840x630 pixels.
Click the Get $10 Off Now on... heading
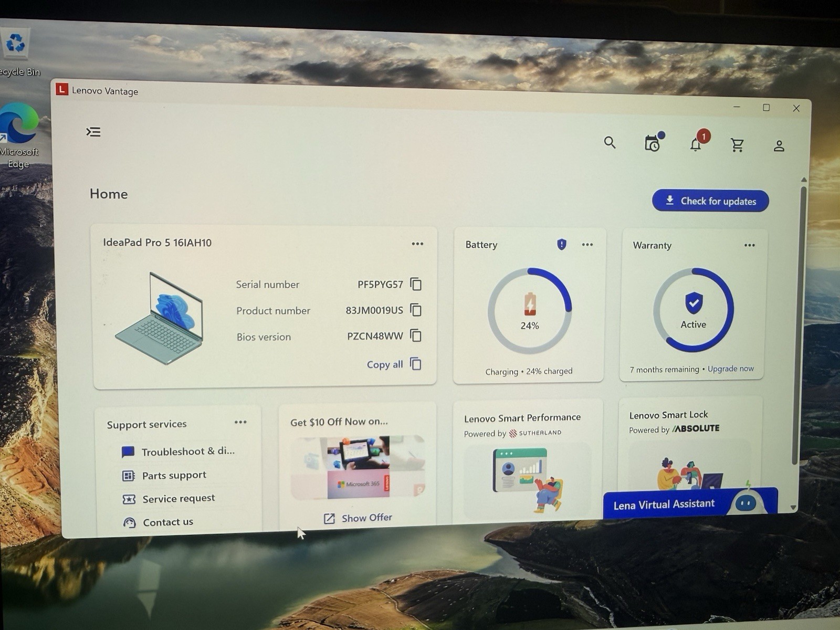(x=339, y=422)
